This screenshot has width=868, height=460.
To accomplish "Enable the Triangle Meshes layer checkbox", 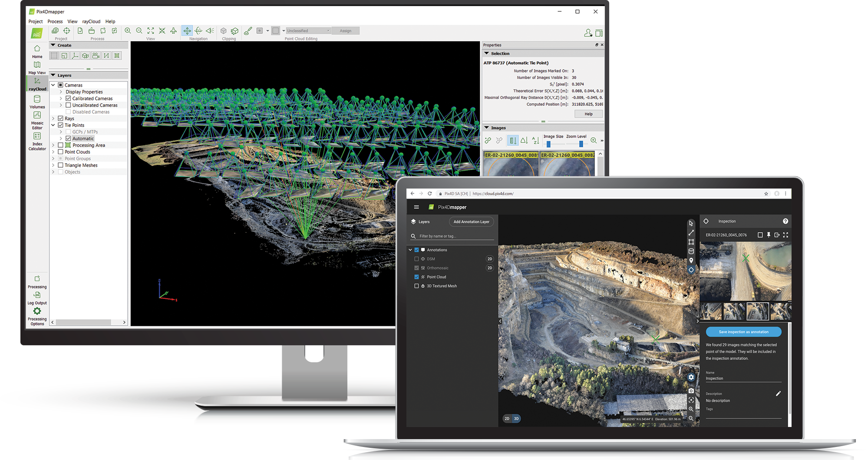I will [x=60, y=165].
